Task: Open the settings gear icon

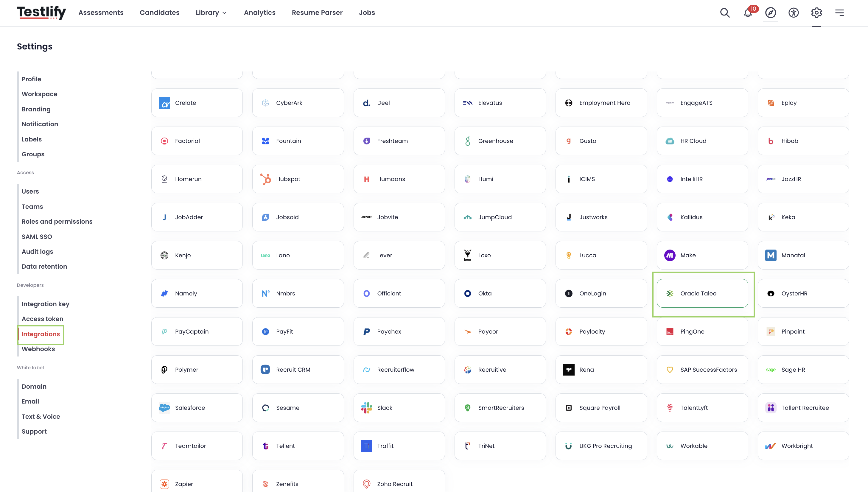Action: [817, 13]
